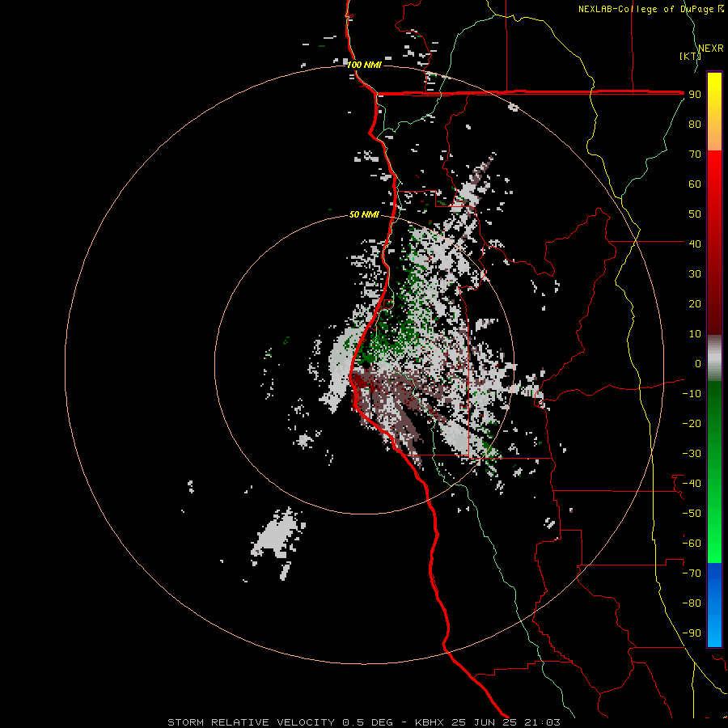This screenshot has width=728, height=728.
Task: Click the 60 value on velocity scale
Action: pyautogui.click(x=695, y=184)
